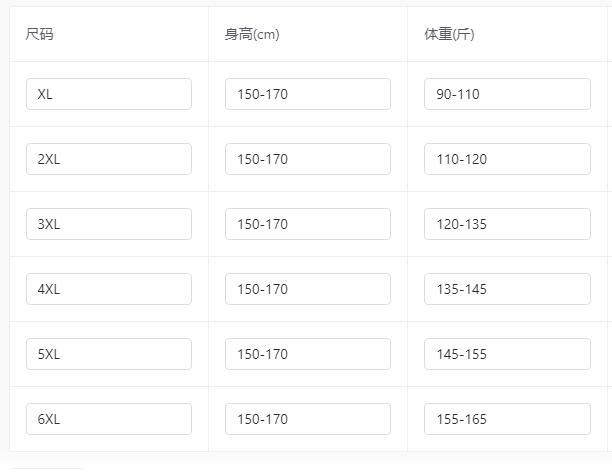Focus the 4XL size input box
Viewport: 612px width, 473px height.
click(x=109, y=289)
